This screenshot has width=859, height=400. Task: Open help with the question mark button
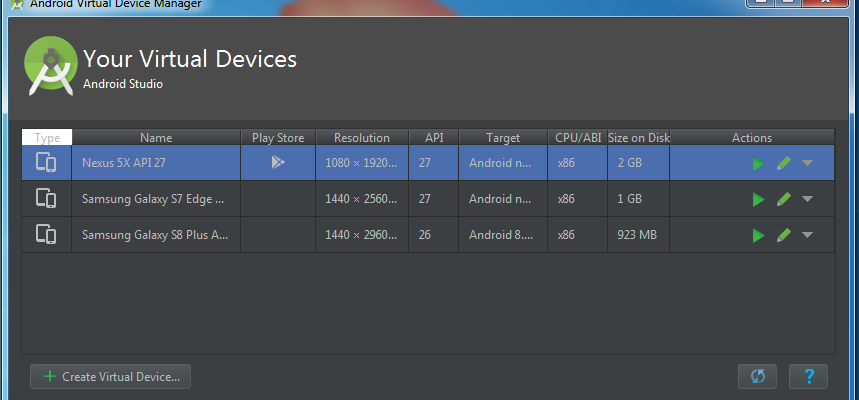point(808,377)
